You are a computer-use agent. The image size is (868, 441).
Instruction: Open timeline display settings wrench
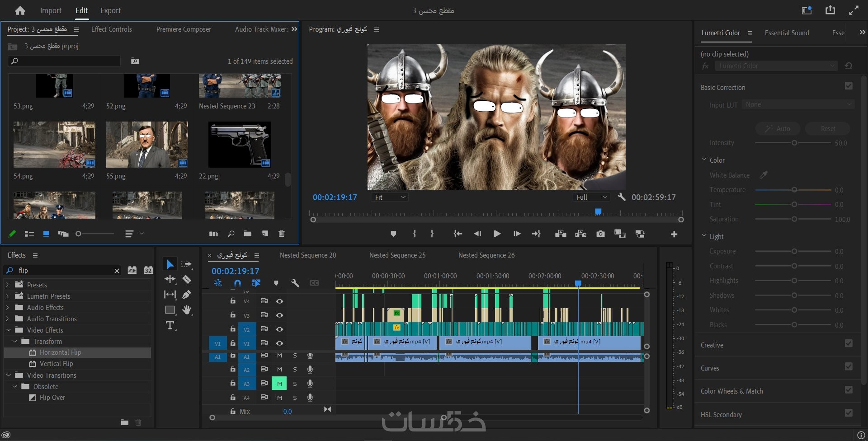point(295,283)
